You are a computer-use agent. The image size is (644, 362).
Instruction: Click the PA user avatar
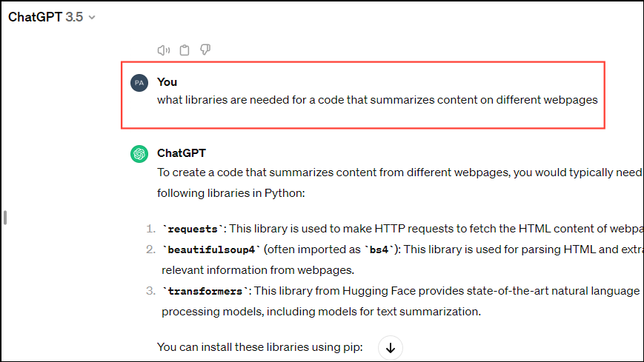pyautogui.click(x=139, y=83)
